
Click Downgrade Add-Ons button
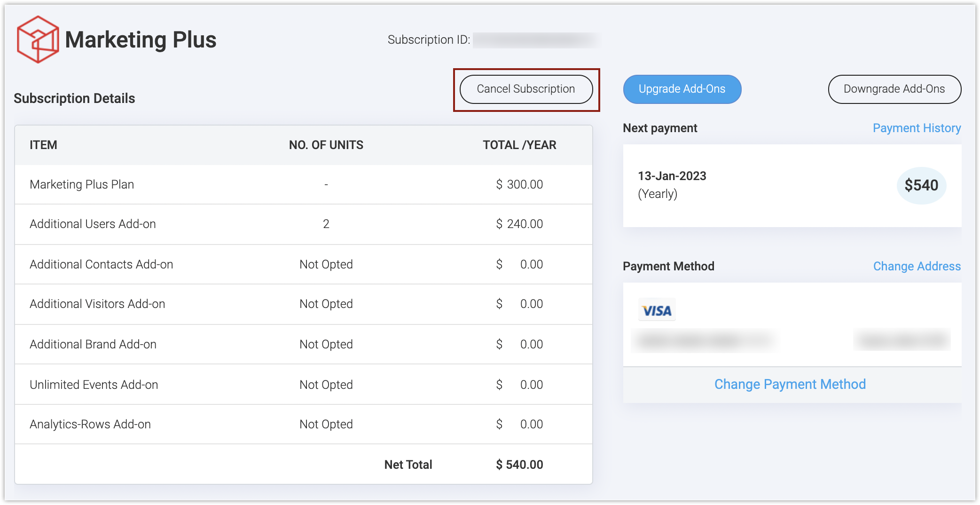(x=894, y=89)
